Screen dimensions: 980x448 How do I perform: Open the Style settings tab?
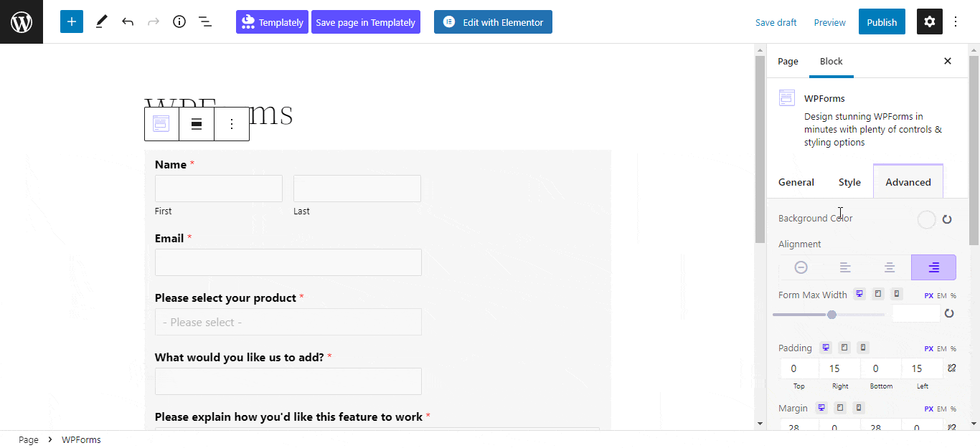click(849, 182)
